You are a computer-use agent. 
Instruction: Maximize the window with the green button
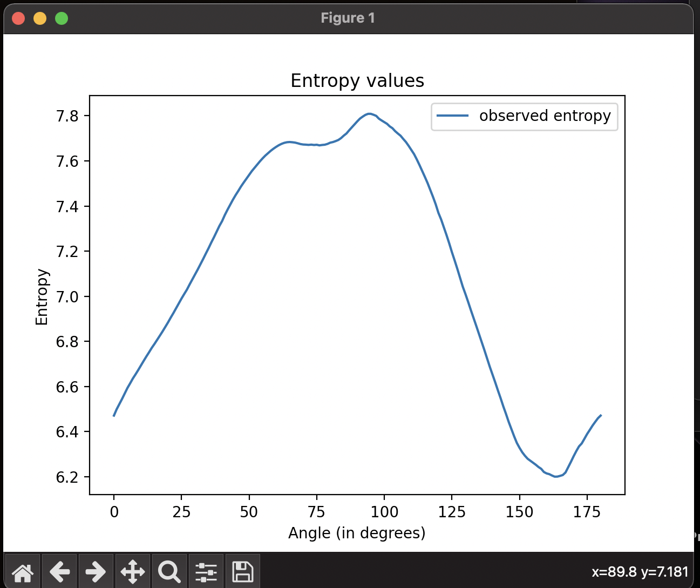pyautogui.click(x=62, y=18)
